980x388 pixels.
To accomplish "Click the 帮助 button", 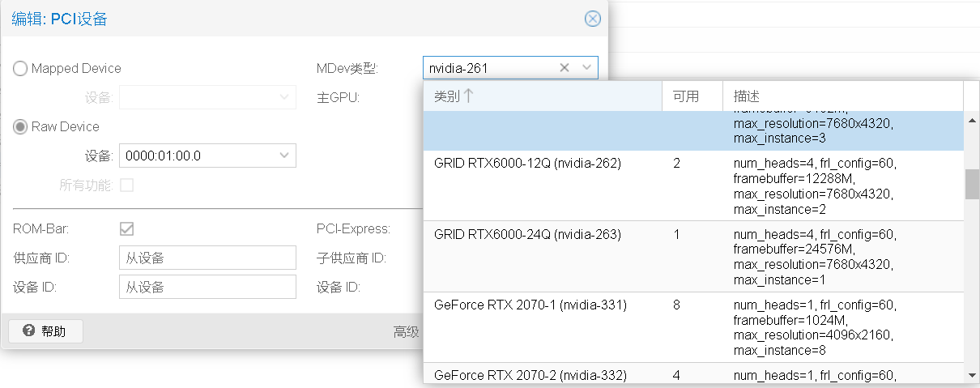I will (x=45, y=331).
